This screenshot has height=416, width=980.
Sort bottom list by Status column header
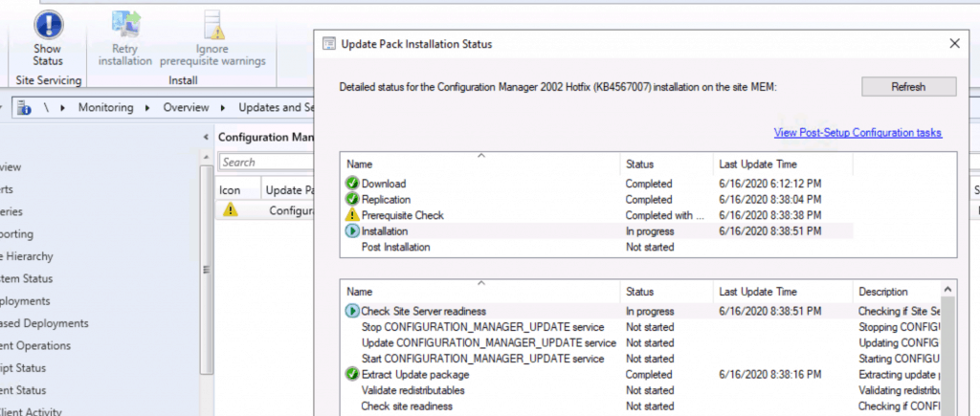pyautogui.click(x=667, y=292)
